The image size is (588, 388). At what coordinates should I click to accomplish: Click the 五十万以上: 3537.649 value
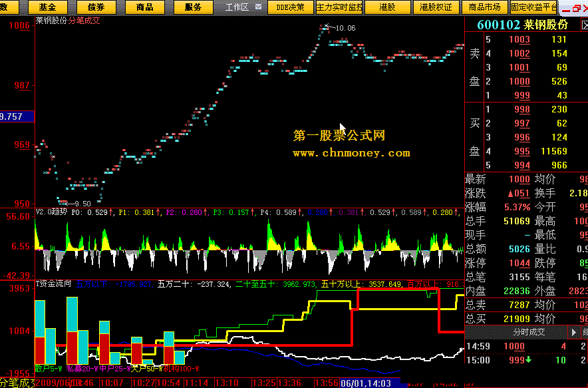[x=361, y=284]
